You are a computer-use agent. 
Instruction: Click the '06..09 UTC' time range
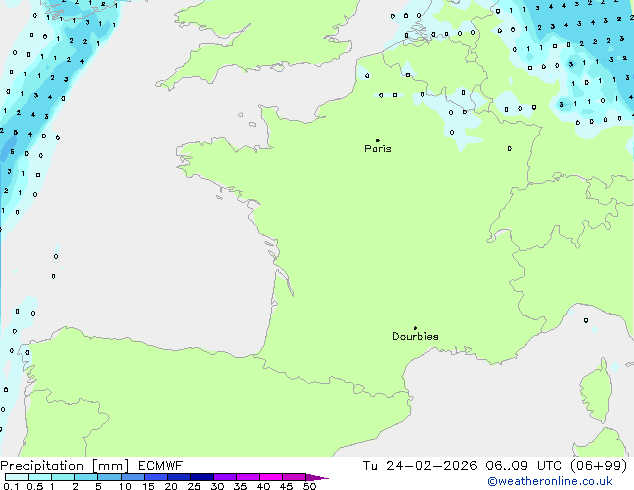click(x=524, y=466)
